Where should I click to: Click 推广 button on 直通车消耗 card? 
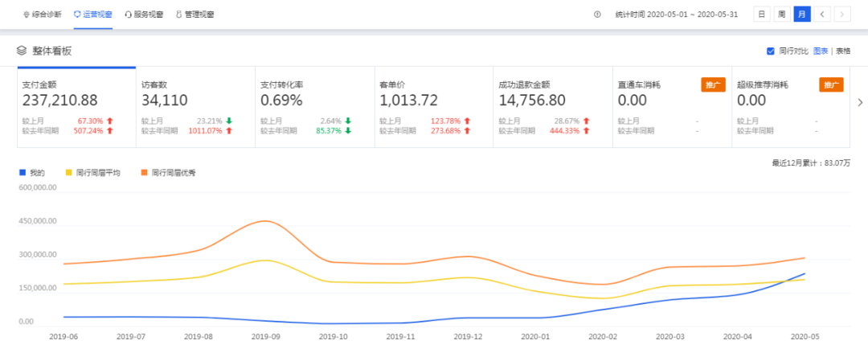(x=713, y=84)
